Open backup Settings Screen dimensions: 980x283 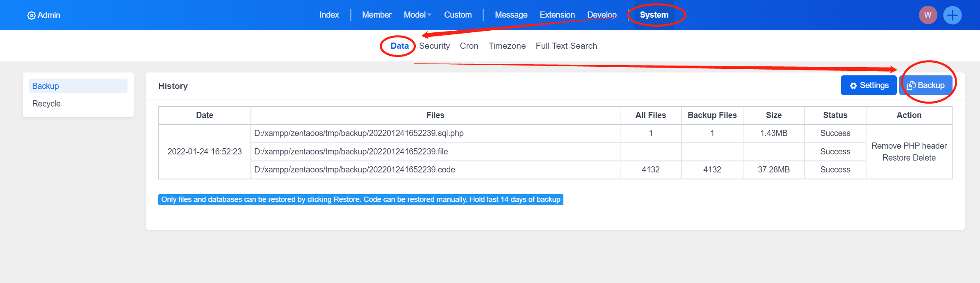tap(868, 85)
